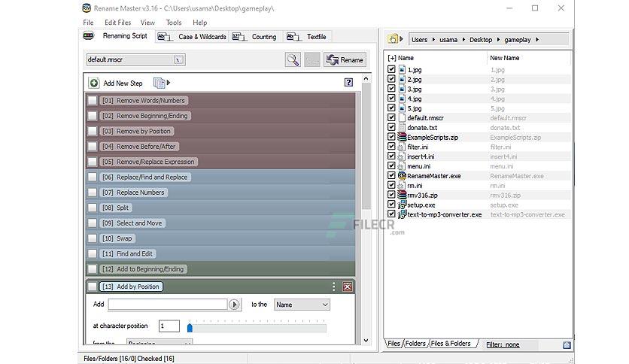Click the help question mark icon

[x=348, y=82]
